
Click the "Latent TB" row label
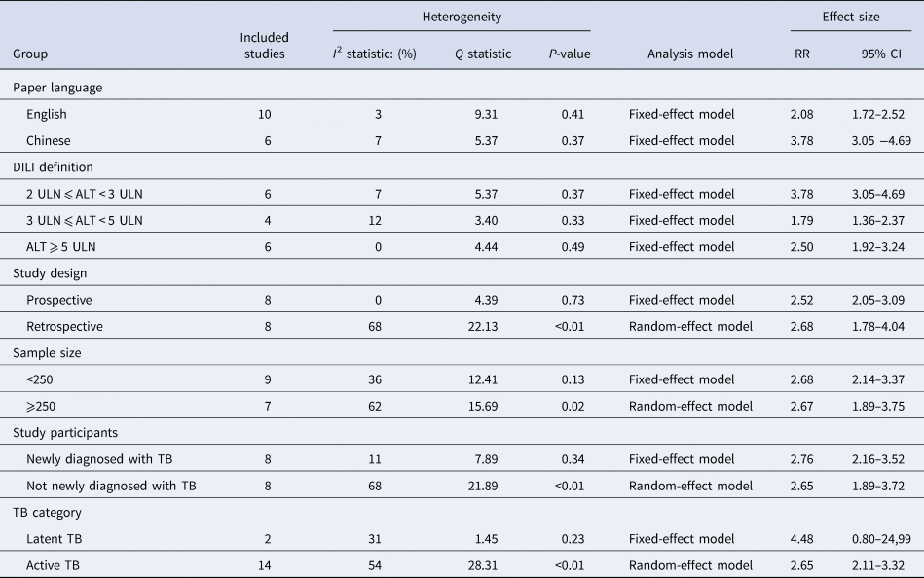click(55, 538)
